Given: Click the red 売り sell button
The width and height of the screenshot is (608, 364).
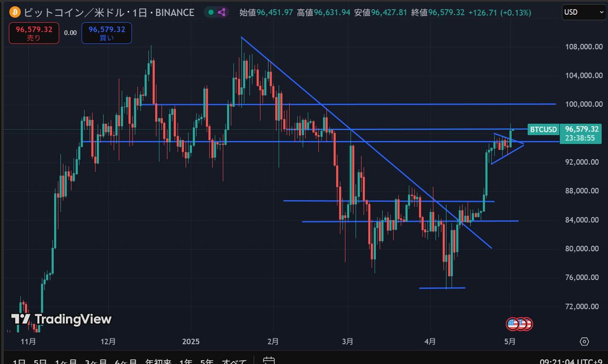Looking at the screenshot, I should pos(34,33).
